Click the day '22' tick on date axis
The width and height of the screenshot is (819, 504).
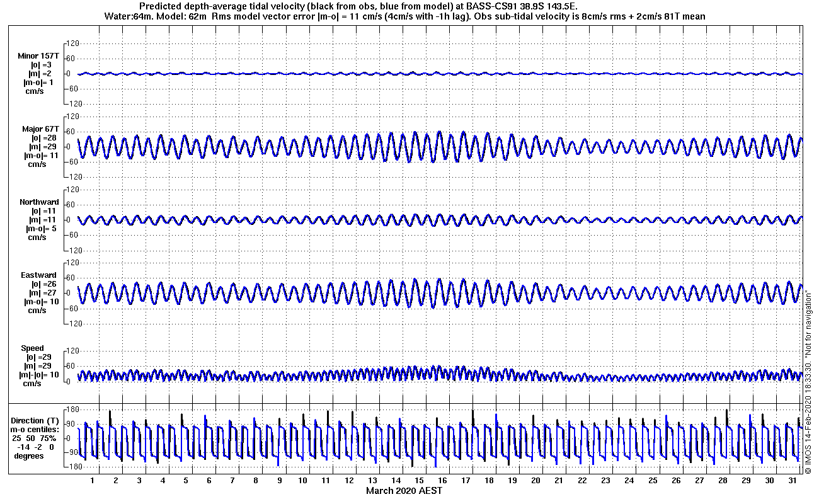point(582,481)
